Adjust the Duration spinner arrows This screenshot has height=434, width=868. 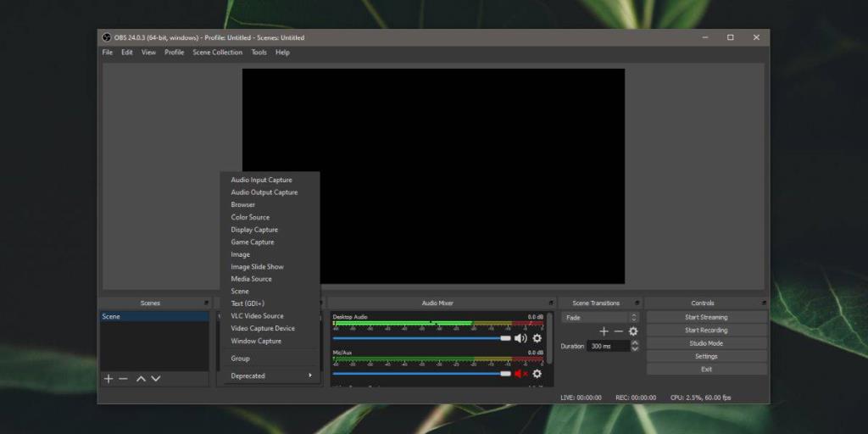635,346
